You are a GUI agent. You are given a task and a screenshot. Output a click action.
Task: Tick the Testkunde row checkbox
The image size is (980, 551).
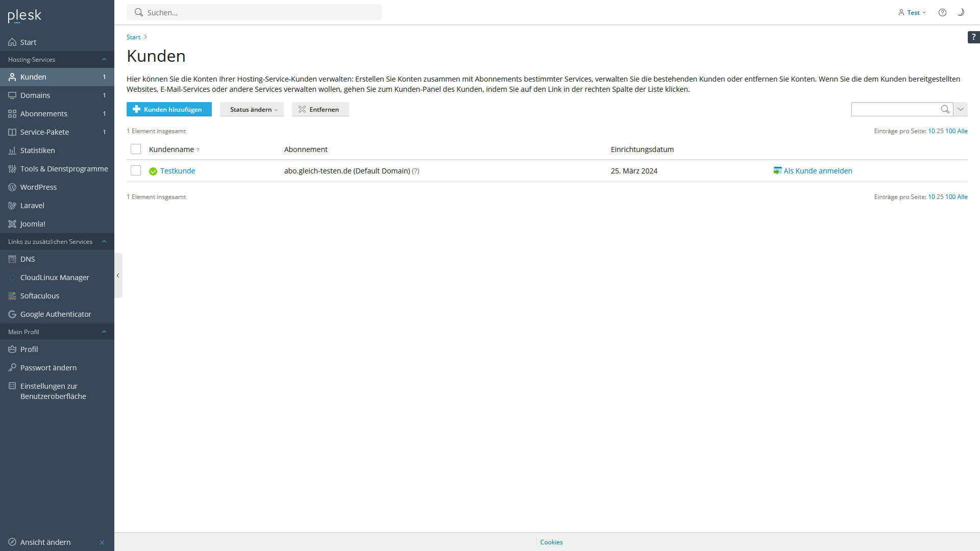point(136,170)
